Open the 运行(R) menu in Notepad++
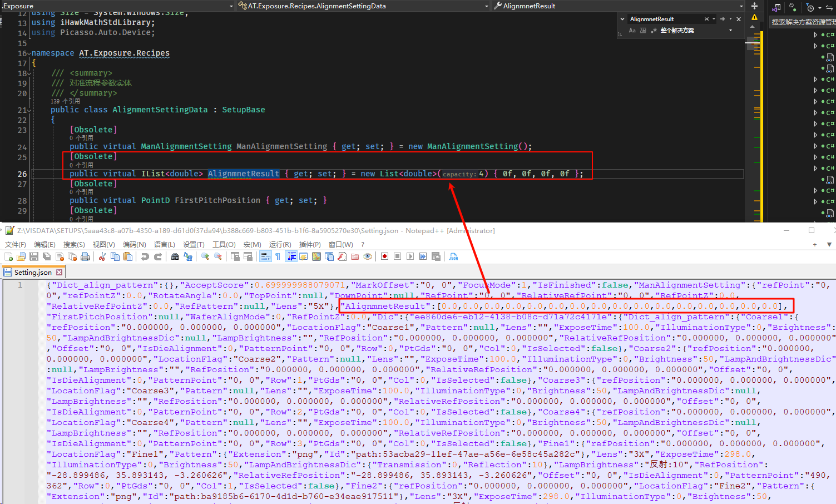This screenshot has height=504, width=836. tap(280, 244)
